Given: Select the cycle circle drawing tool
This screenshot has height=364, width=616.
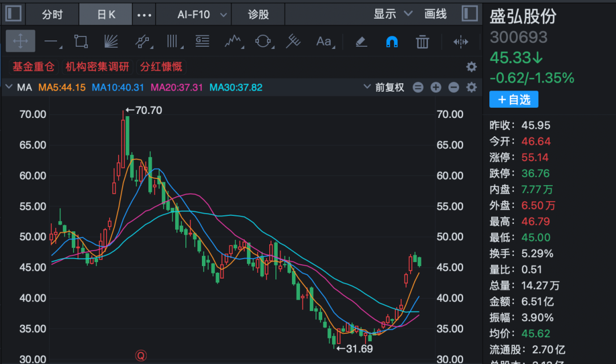Looking at the screenshot, I should coord(263,42).
